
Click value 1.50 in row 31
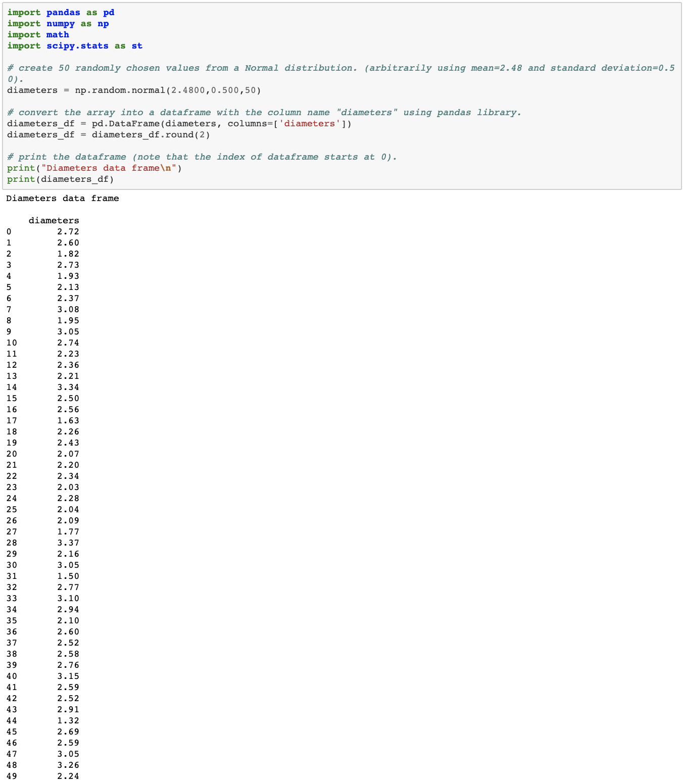click(68, 576)
